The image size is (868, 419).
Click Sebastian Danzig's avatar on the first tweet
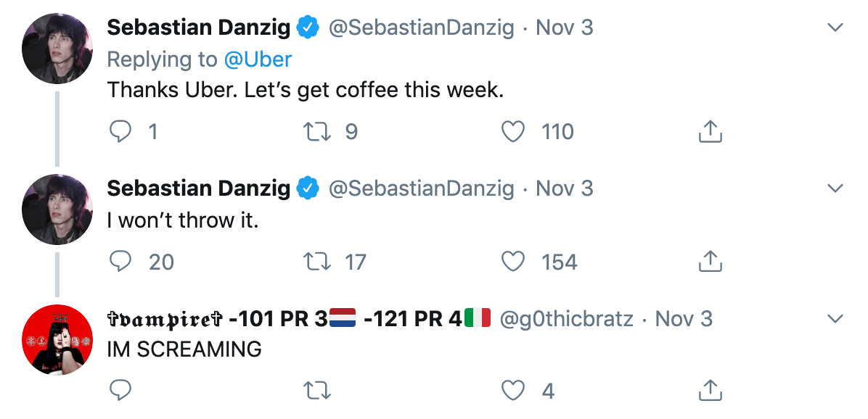tap(58, 49)
